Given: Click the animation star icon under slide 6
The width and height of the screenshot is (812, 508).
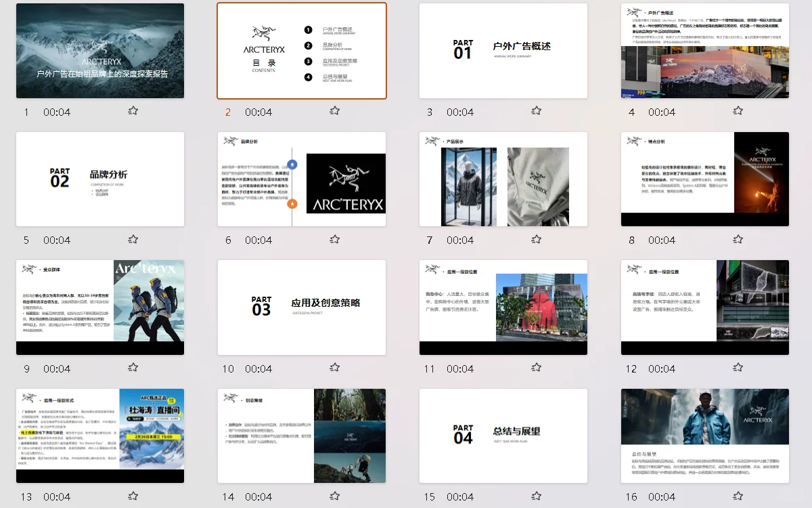Looking at the screenshot, I should (x=335, y=239).
